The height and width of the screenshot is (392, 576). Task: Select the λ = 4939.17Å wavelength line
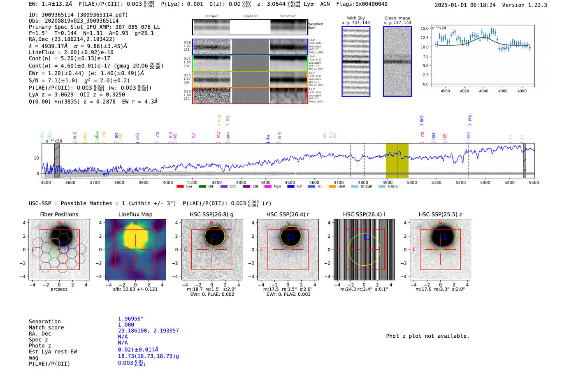(78, 46)
